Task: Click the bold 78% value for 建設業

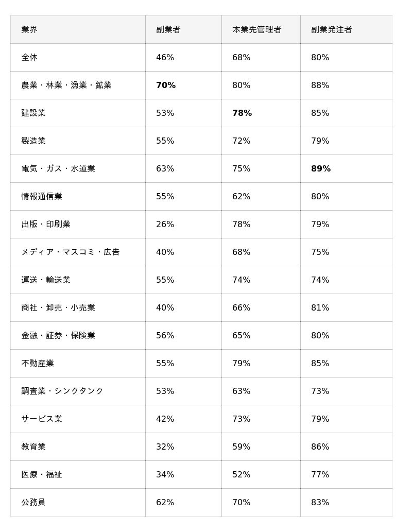Action: point(242,113)
